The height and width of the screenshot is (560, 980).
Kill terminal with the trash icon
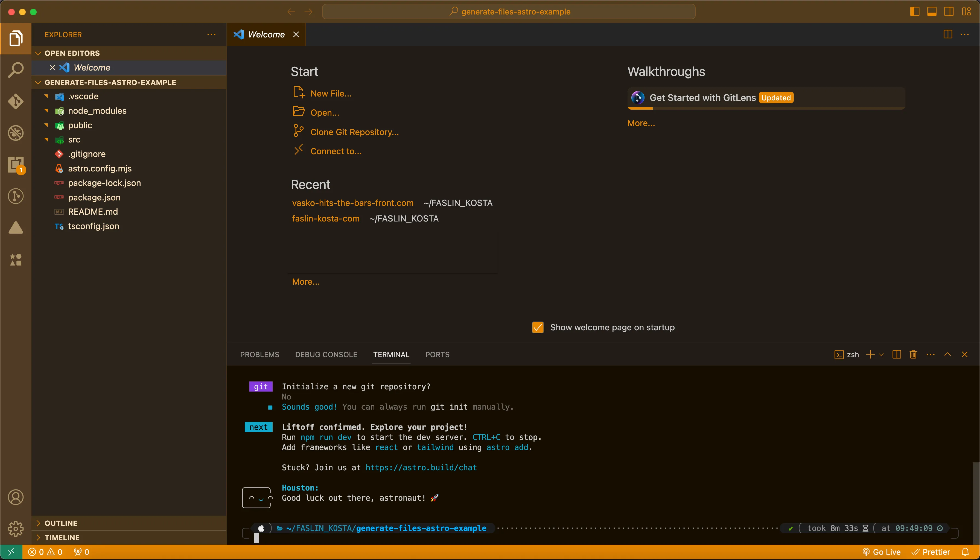point(913,355)
